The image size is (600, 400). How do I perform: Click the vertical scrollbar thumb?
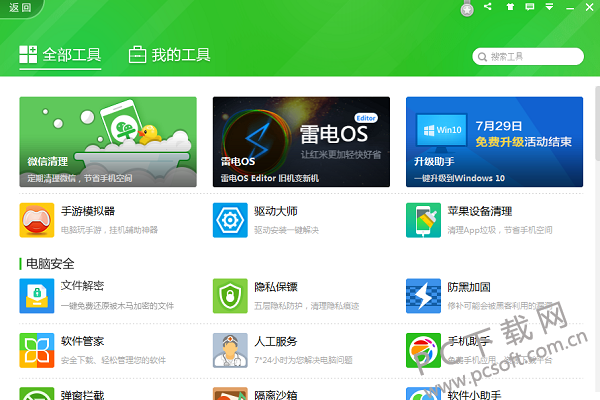(597, 123)
